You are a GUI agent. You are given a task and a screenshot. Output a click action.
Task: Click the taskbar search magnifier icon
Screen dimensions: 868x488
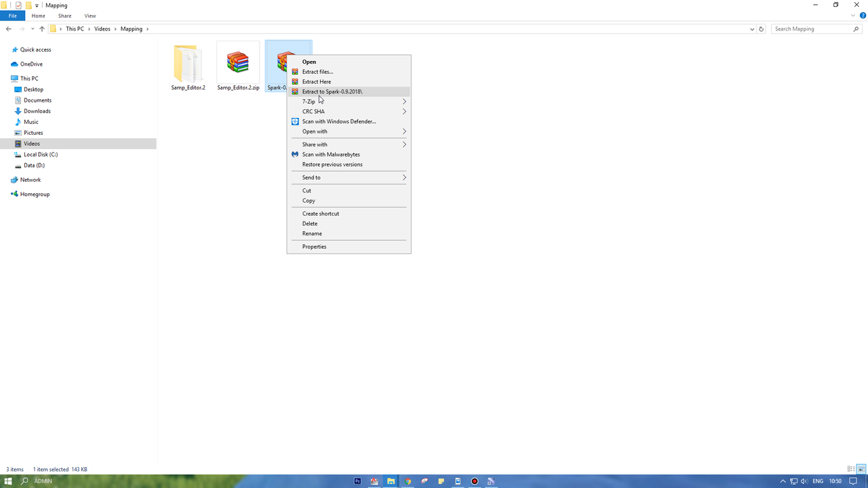tap(25, 481)
